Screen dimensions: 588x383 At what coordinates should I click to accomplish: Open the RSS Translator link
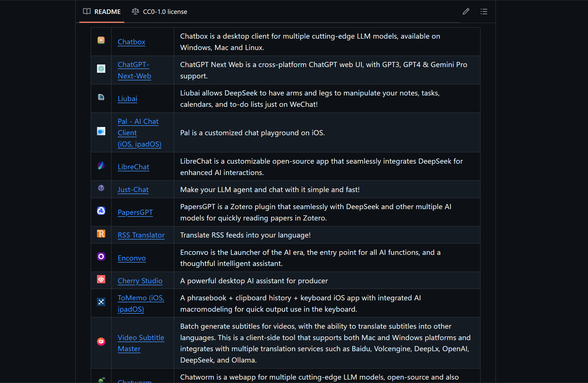[141, 235]
